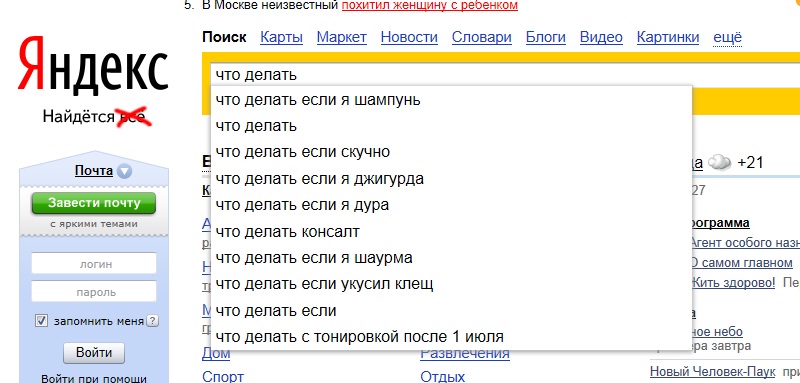Screen dimensions: 800x383
Task: Open the Видео tab
Action: 601,37
